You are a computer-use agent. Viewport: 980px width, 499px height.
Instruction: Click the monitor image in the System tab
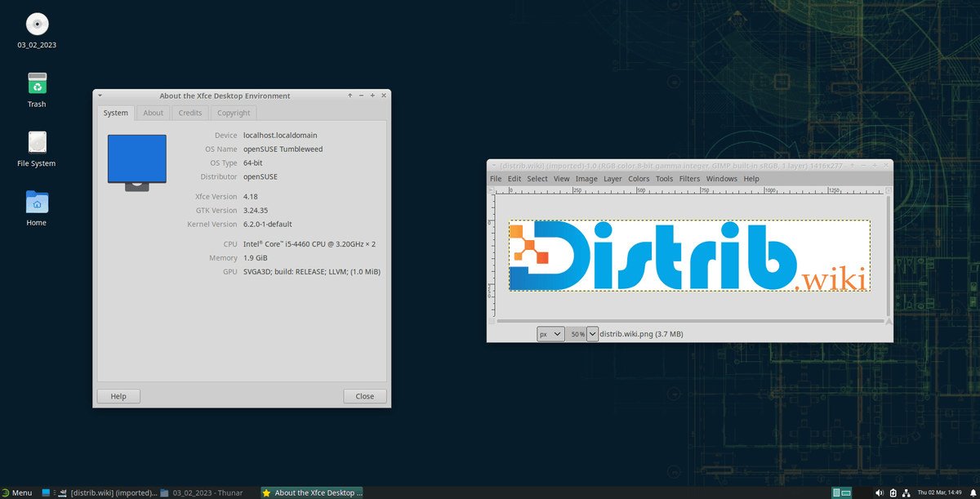point(136,163)
